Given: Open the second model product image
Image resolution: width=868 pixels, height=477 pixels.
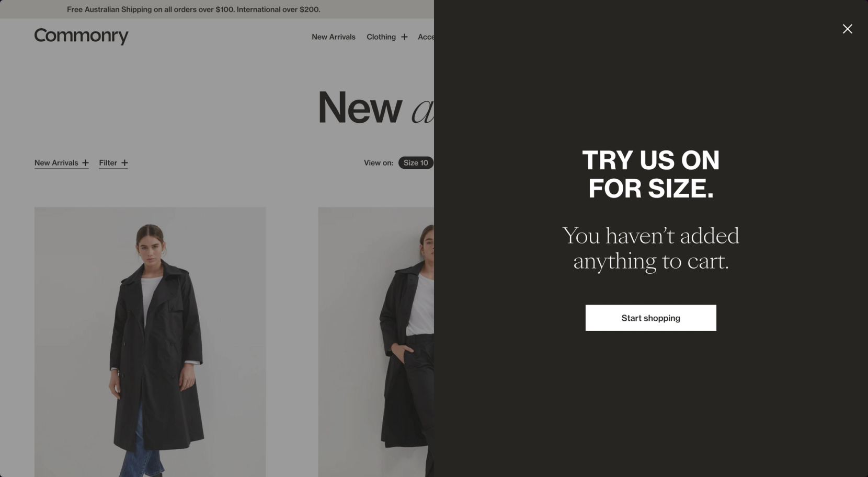Looking at the screenshot, I should [376, 342].
